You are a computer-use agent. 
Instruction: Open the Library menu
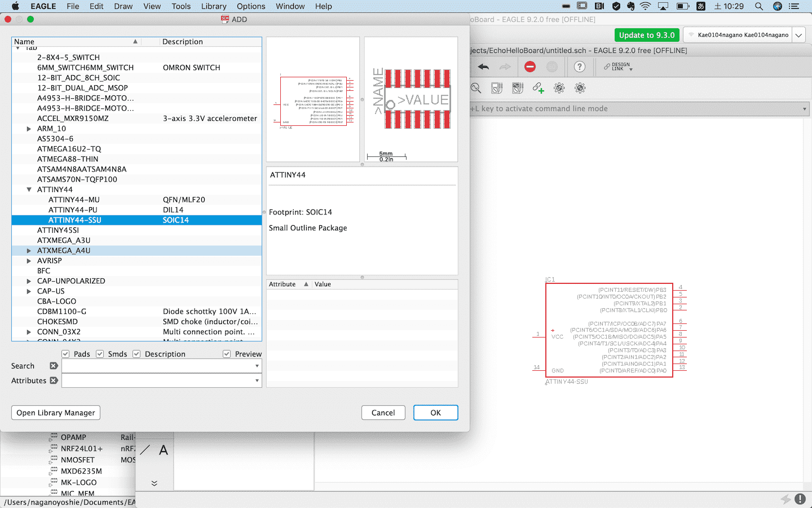pyautogui.click(x=214, y=6)
